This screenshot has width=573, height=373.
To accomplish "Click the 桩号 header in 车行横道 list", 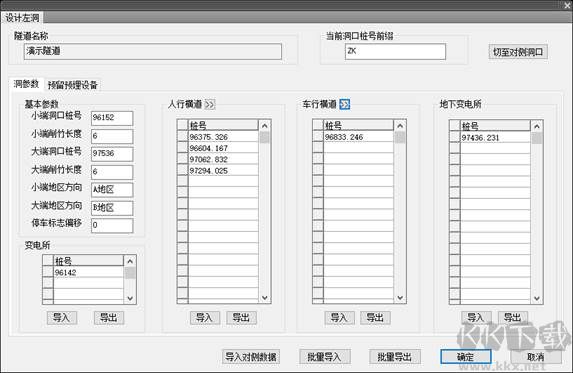I will (358, 126).
